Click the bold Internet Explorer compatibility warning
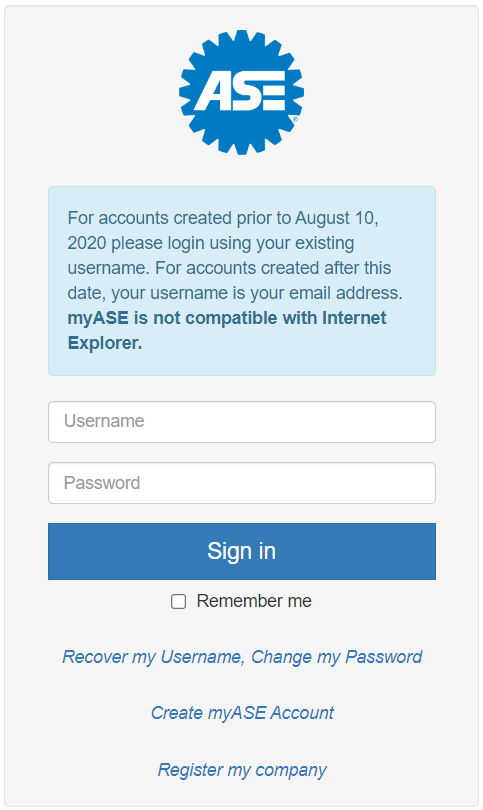The height and width of the screenshot is (810, 483). 227,330
